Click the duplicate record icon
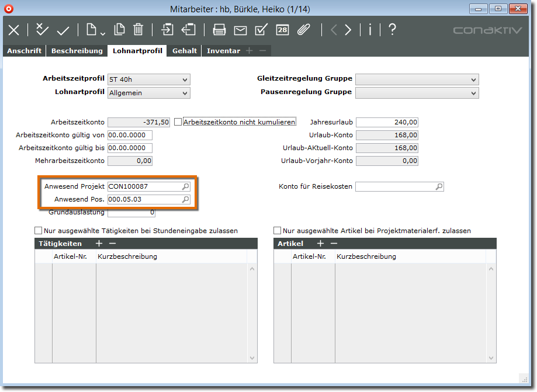The image size is (537, 392). 119,30
